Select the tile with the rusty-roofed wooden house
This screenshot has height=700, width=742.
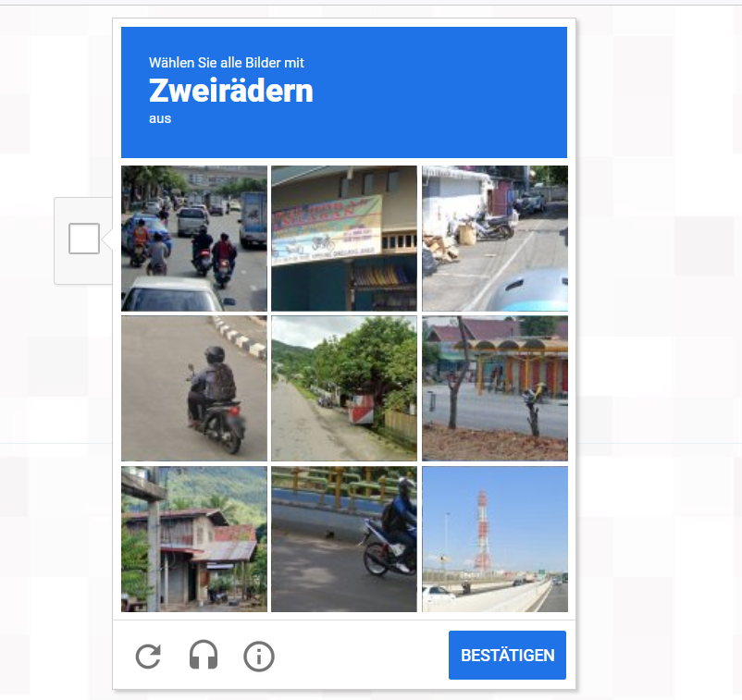[194, 539]
